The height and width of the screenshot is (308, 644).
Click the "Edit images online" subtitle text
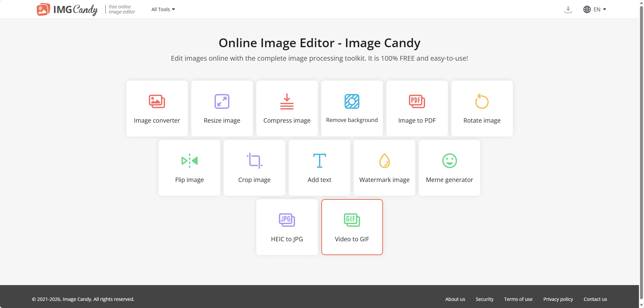pos(319,58)
